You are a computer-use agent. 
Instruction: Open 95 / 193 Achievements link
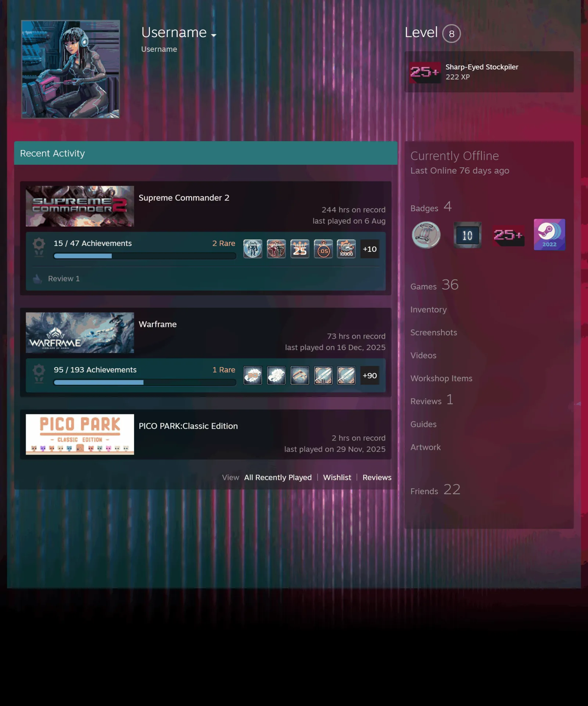(95, 370)
